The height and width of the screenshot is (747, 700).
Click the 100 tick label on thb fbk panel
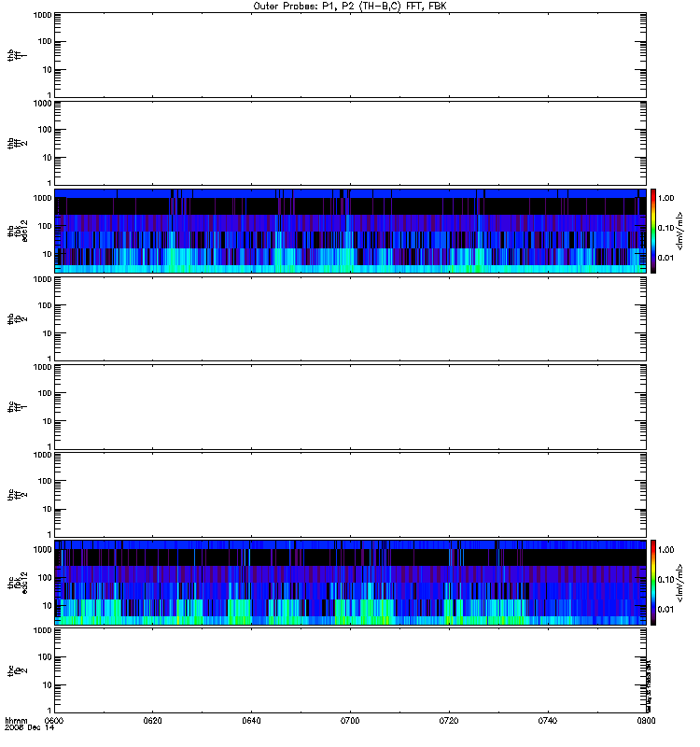click(x=45, y=226)
